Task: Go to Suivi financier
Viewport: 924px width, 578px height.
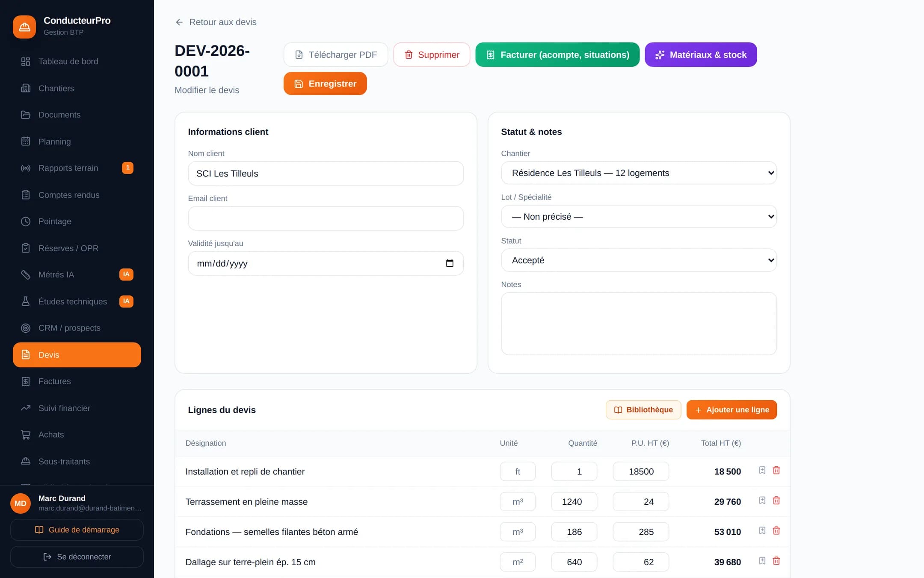Action: pyautogui.click(x=77, y=408)
